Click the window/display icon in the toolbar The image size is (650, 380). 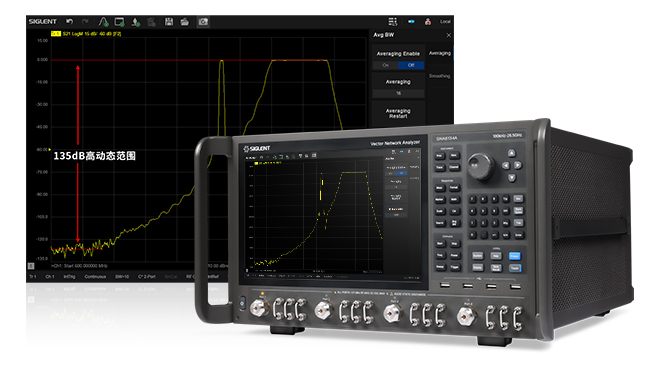coord(119,22)
